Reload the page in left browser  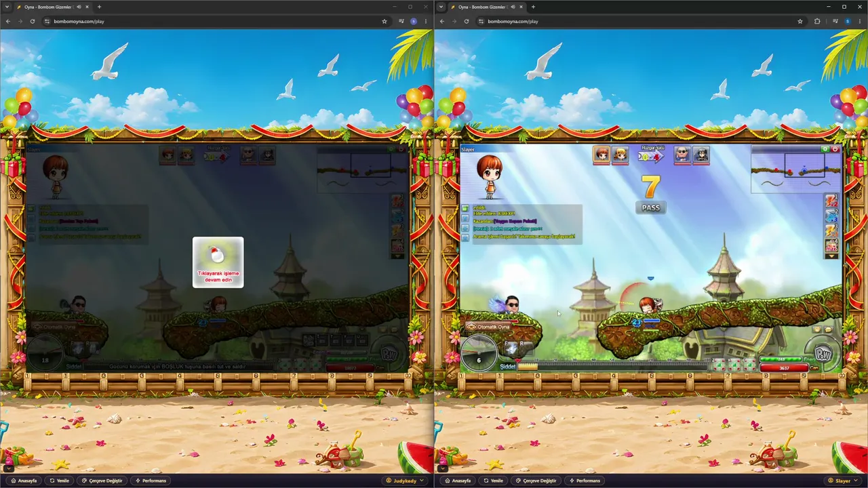pos(32,21)
